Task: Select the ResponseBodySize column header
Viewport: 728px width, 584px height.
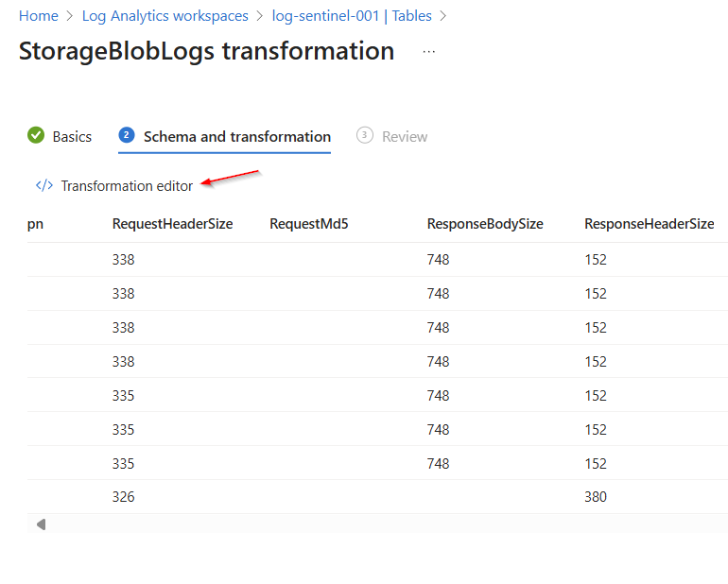Action: pos(485,224)
